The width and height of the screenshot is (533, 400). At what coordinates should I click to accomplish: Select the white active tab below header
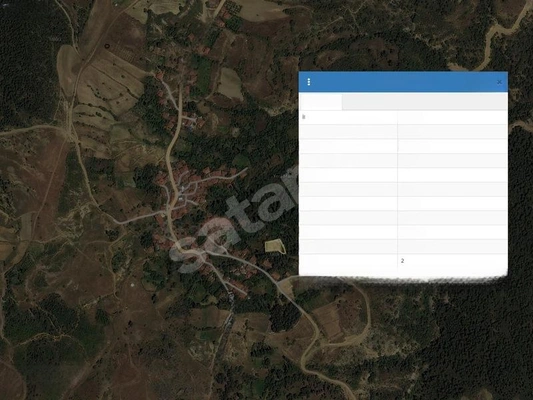pos(321,102)
